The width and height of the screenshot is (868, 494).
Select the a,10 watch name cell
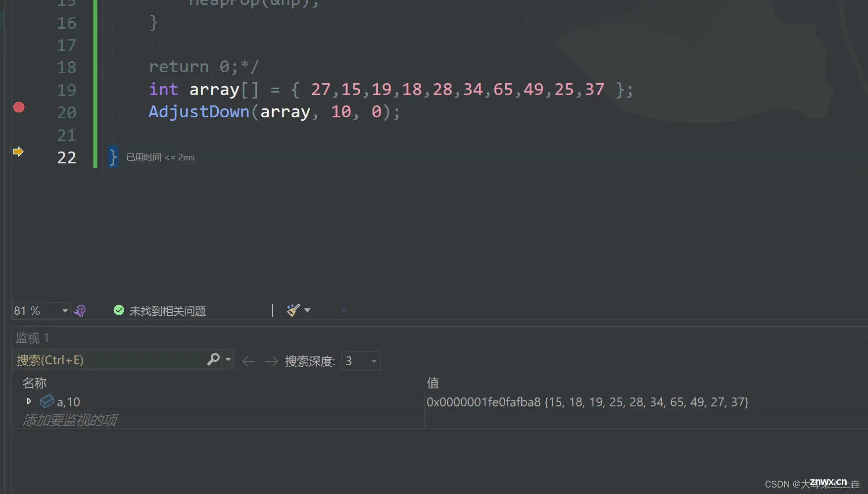(68, 402)
